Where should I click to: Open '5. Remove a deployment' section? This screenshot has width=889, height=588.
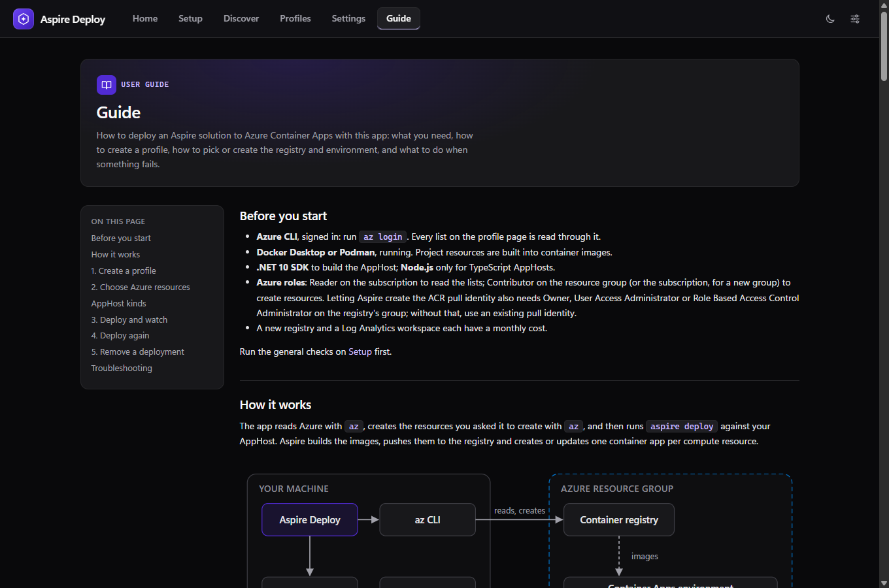click(138, 352)
